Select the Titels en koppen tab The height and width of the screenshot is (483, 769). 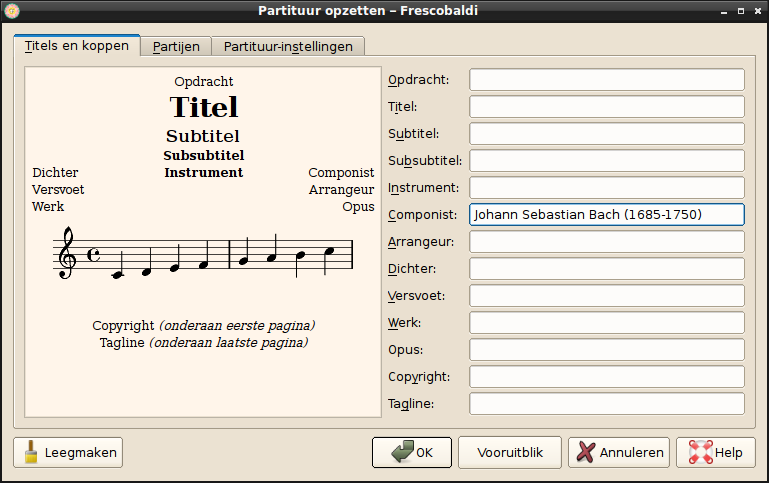[77, 45]
